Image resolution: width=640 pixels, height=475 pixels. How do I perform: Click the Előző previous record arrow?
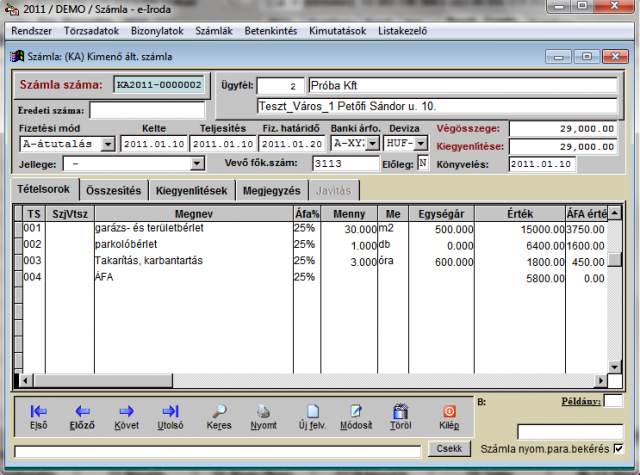point(83,416)
